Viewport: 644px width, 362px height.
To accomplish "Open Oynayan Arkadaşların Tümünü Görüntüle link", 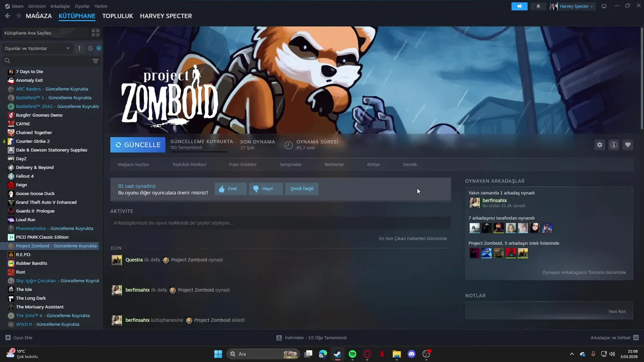I will coord(584,273).
